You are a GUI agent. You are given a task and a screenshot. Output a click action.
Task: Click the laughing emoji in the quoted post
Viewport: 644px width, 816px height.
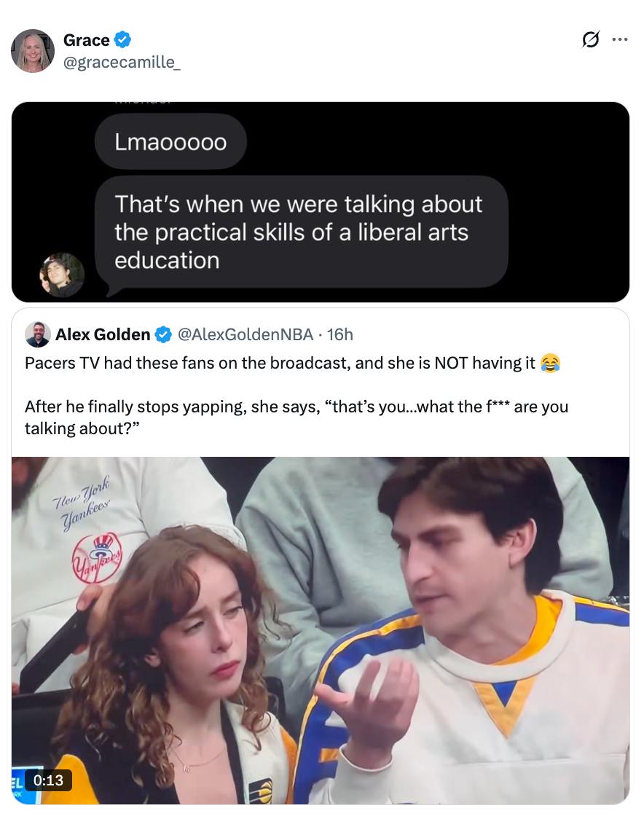click(550, 363)
